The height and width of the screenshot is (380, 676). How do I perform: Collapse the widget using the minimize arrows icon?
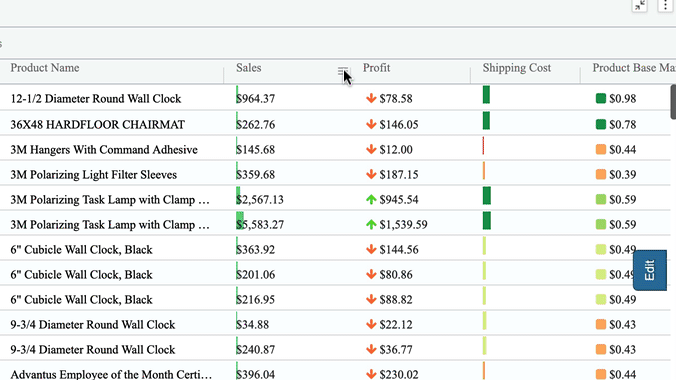(x=639, y=5)
